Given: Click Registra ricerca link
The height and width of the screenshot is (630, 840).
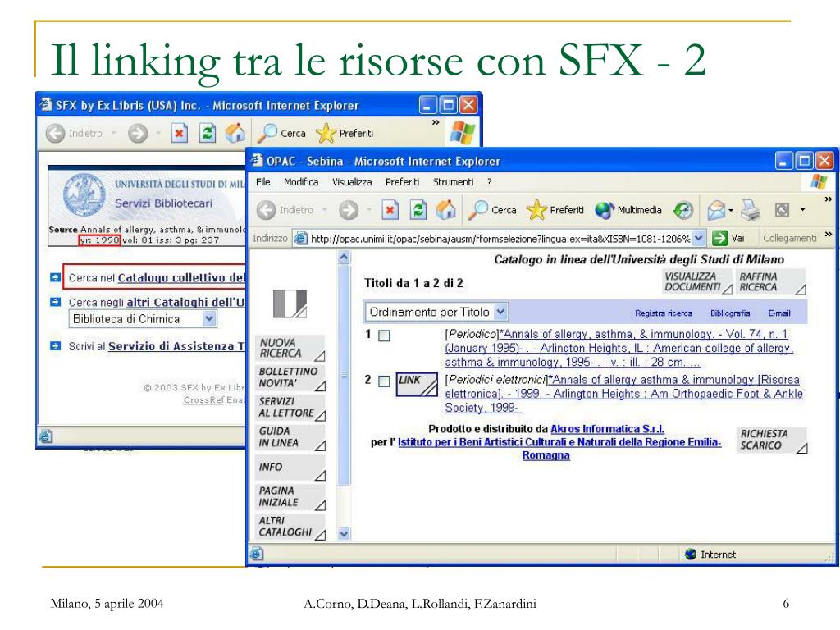Looking at the screenshot, I should pos(663,313).
